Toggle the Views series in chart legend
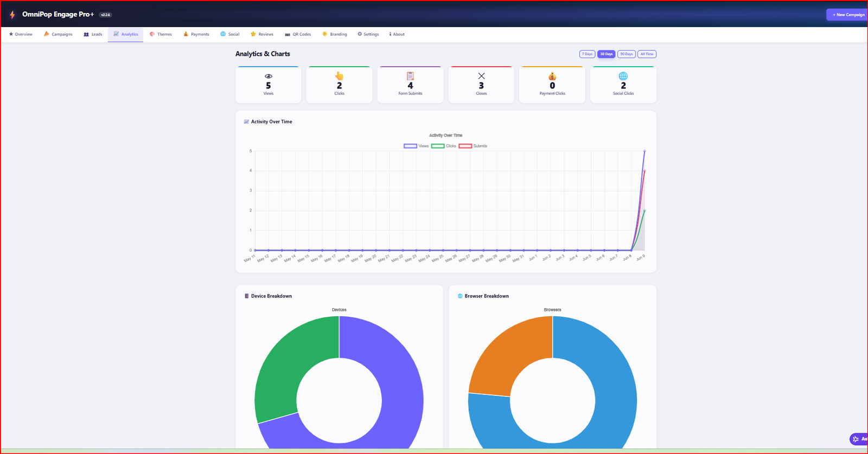This screenshot has width=868, height=454. pos(416,146)
